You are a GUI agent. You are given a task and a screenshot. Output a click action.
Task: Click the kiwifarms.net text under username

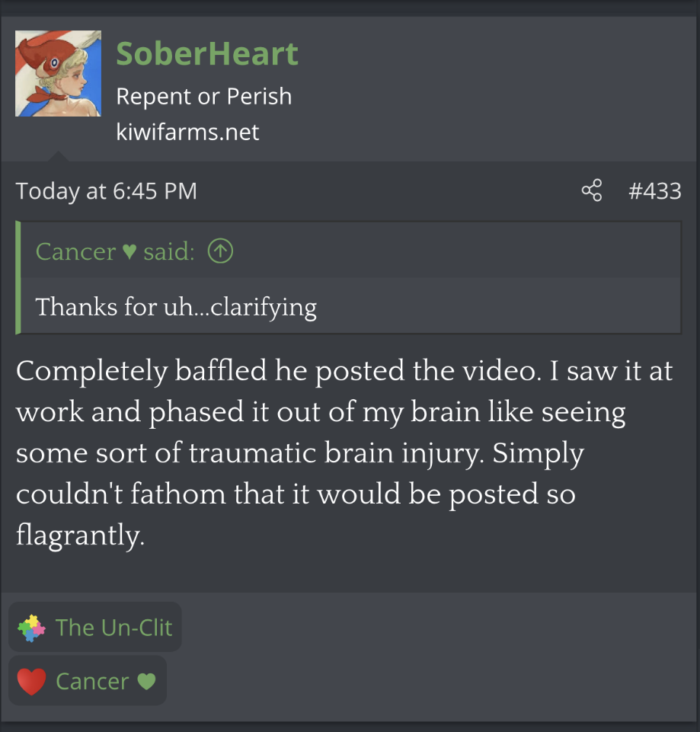[x=187, y=132]
